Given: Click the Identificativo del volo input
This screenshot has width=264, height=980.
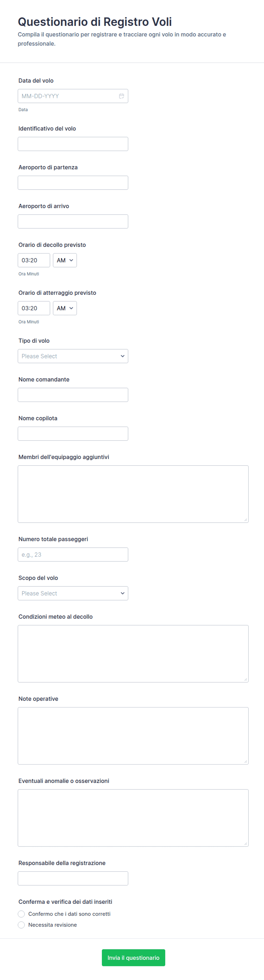Looking at the screenshot, I should (73, 144).
